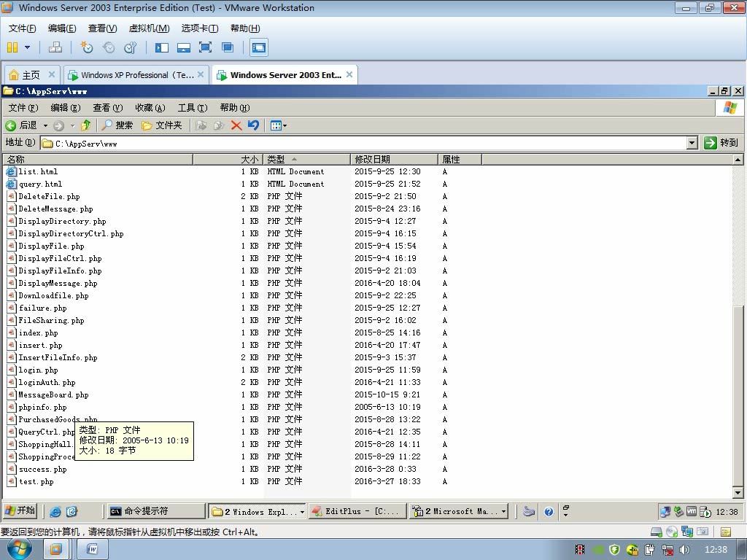Click the console view icon in VMware toolbar
Screen dimensions: 747x560
[259, 47]
